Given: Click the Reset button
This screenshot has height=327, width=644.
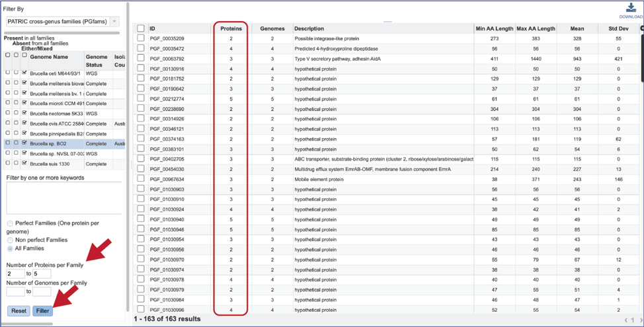Looking at the screenshot, I should click(x=19, y=310).
